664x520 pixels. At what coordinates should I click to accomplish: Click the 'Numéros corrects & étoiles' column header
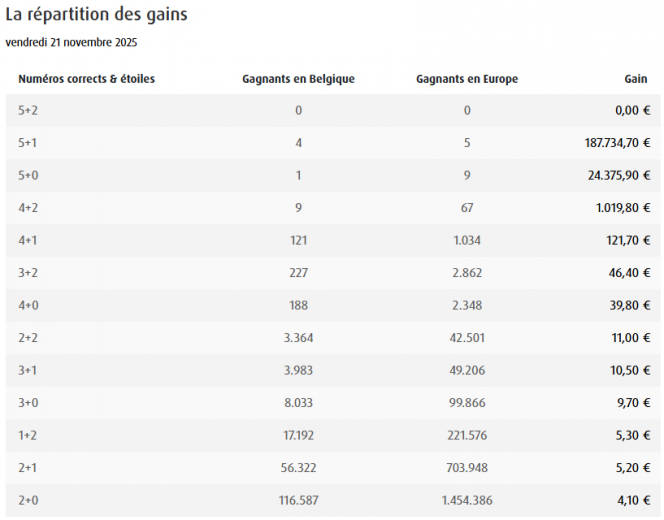click(x=86, y=78)
